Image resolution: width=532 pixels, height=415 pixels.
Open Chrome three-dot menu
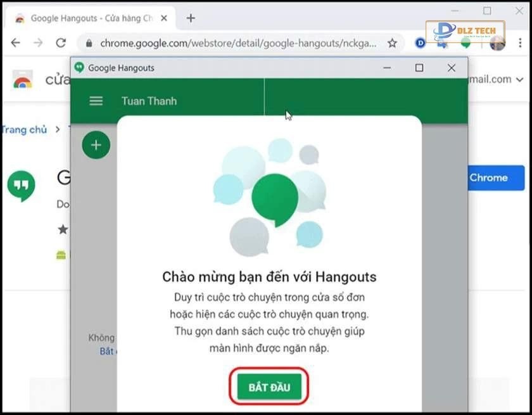click(520, 42)
